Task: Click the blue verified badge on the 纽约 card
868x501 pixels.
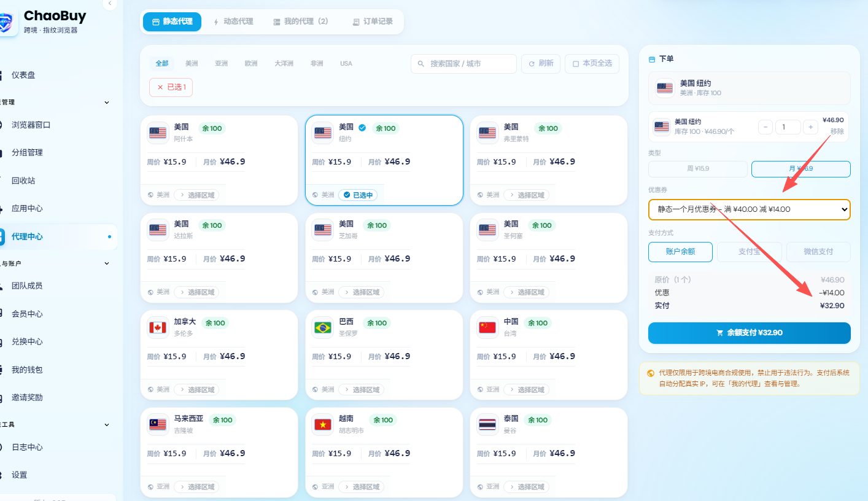Action: [x=362, y=128]
